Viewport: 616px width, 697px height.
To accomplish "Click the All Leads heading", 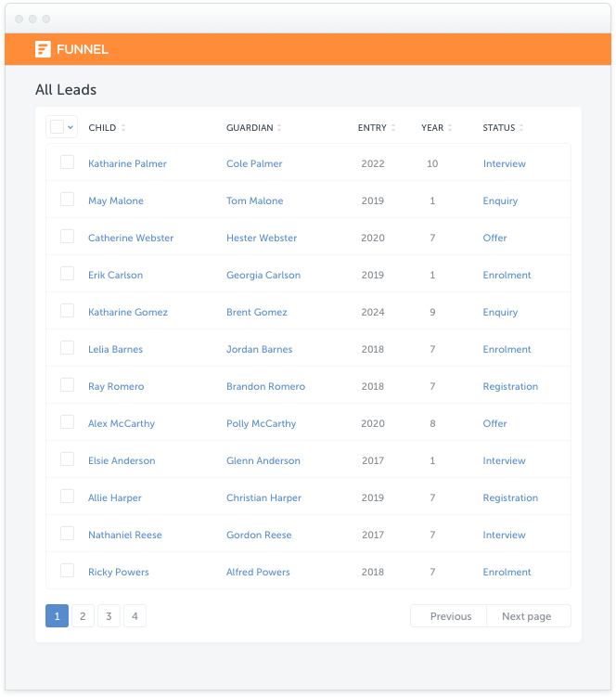I will [x=66, y=90].
